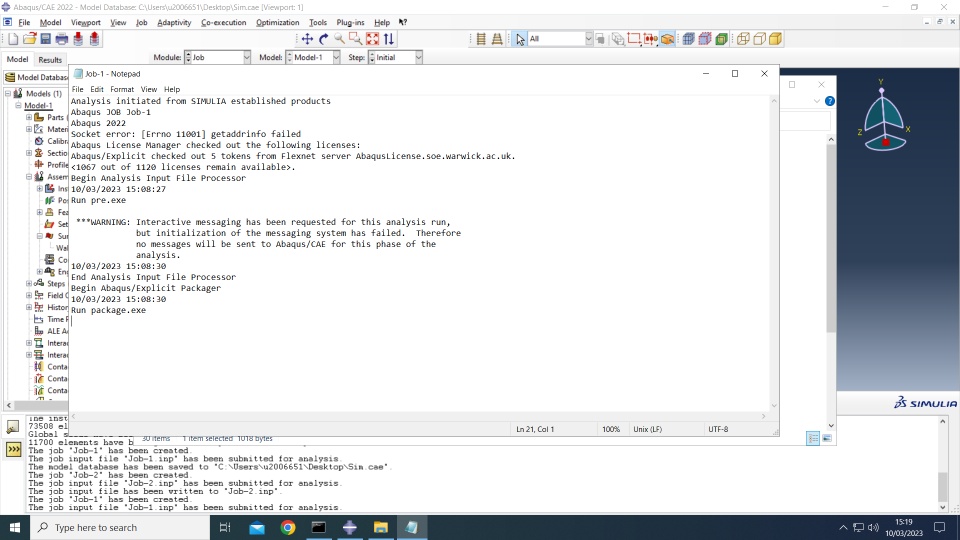960x540 pixels.
Task: Select the Rotate View tool
Action: [x=323, y=39]
